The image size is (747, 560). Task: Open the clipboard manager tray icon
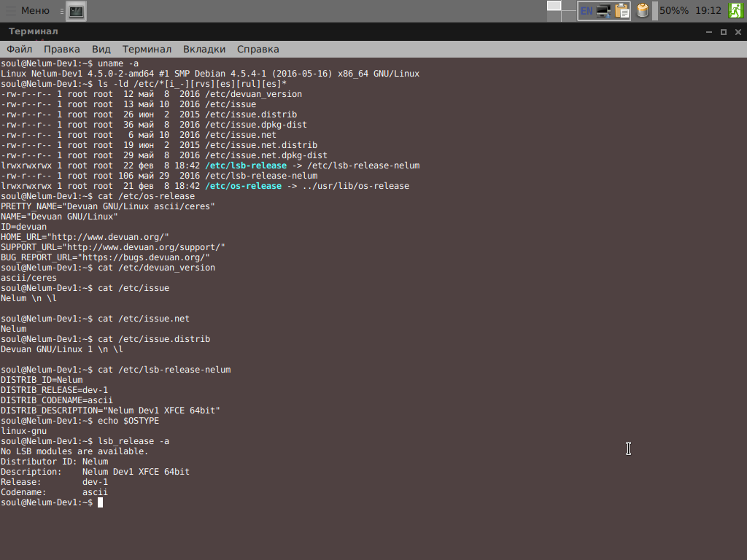click(622, 11)
